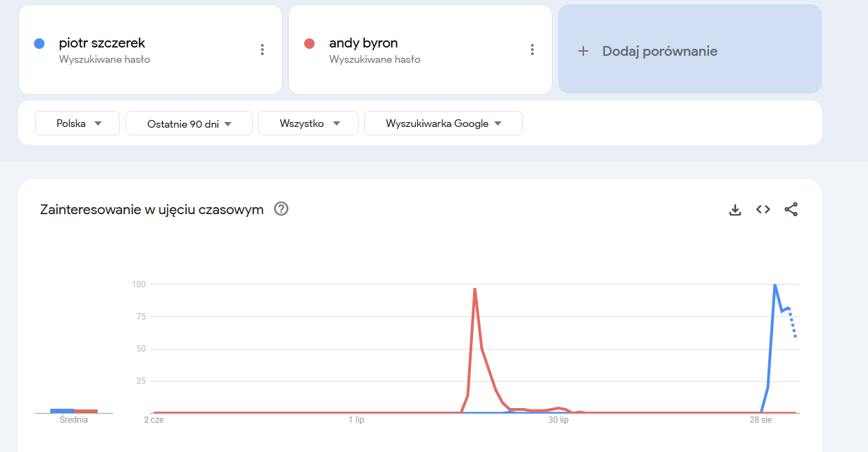Open the Ostatnie 90 dni time range dropdown
The width and height of the screenshot is (868, 452).
[x=188, y=123]
